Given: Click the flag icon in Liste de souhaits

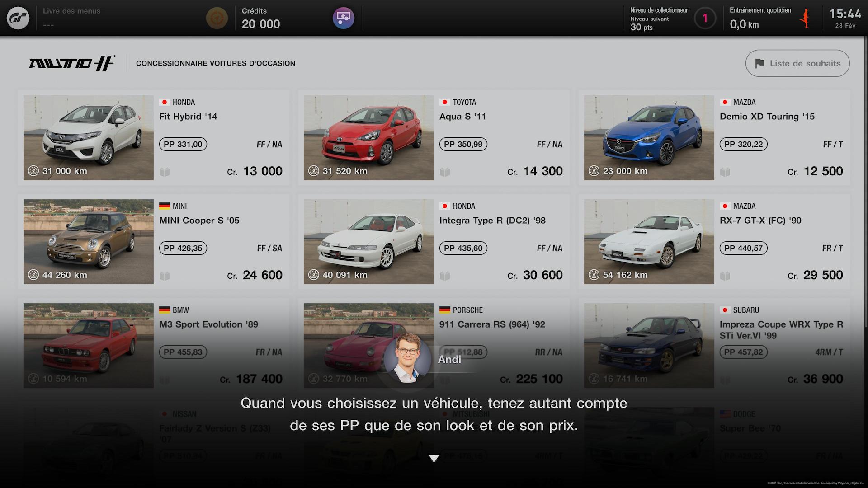Looking at the screenshot, I should tap(759, 63).
